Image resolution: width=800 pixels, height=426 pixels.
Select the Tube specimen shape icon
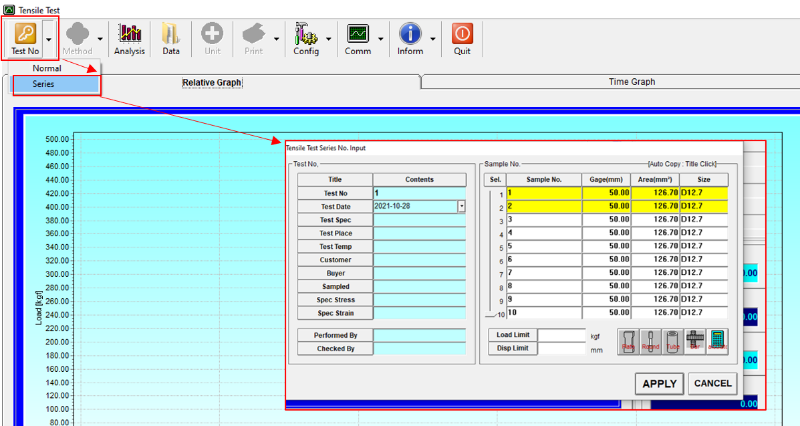[673, 341]
